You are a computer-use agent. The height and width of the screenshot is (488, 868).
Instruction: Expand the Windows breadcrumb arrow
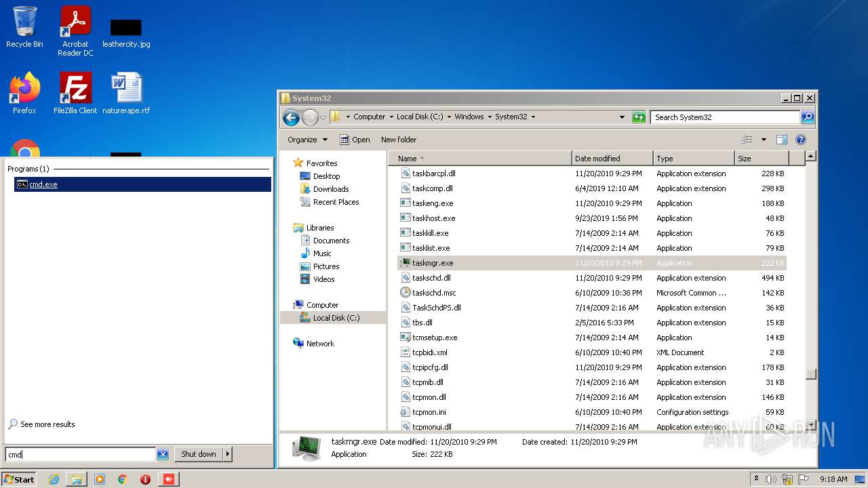coord(490,117)
